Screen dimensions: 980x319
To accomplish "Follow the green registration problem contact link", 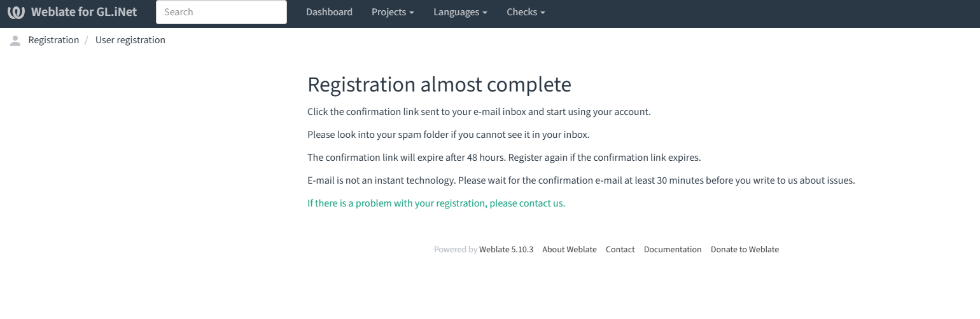I will (x=436, y=203).
